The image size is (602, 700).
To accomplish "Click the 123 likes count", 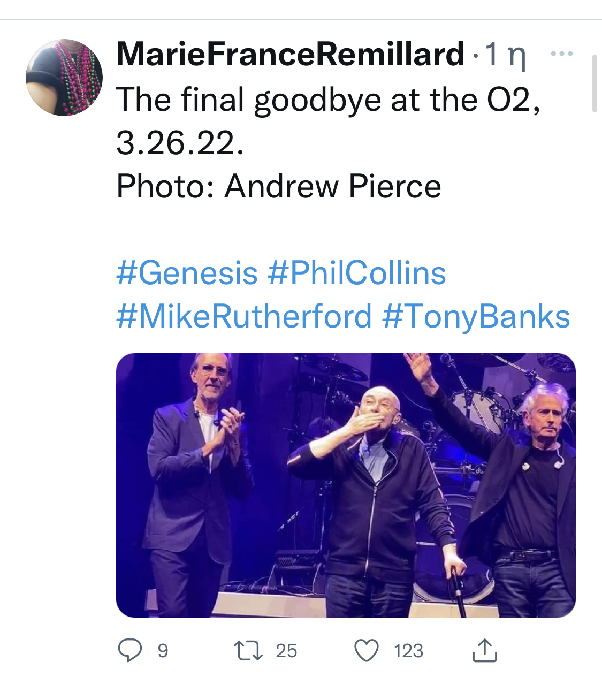I will pos(408,651).
